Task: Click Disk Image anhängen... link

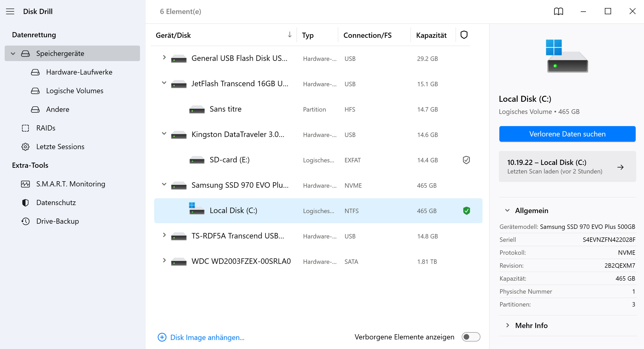Action: (x=207, y=337)
